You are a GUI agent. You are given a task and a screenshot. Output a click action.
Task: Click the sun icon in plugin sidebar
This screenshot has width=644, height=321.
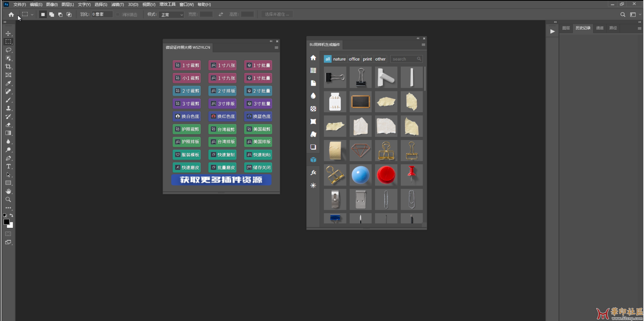tap(313, 185)
